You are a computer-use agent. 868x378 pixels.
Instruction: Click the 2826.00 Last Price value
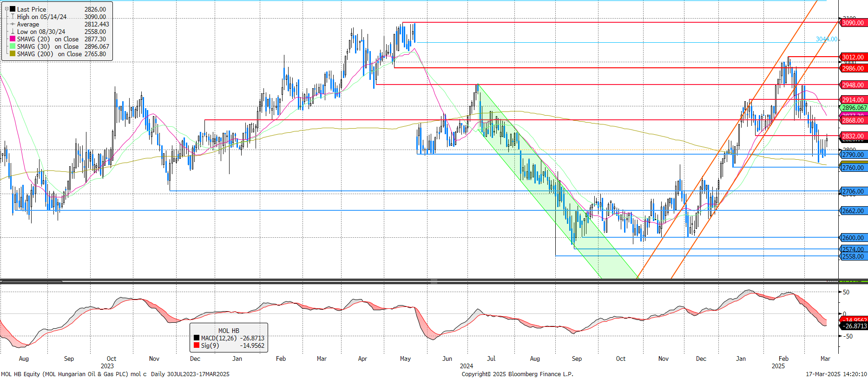[x=95, y=9]
